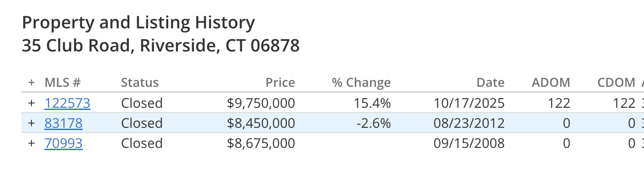Click the -2.6% change value
The width and height of the screenshot is (644, 178).
(374, 123)
